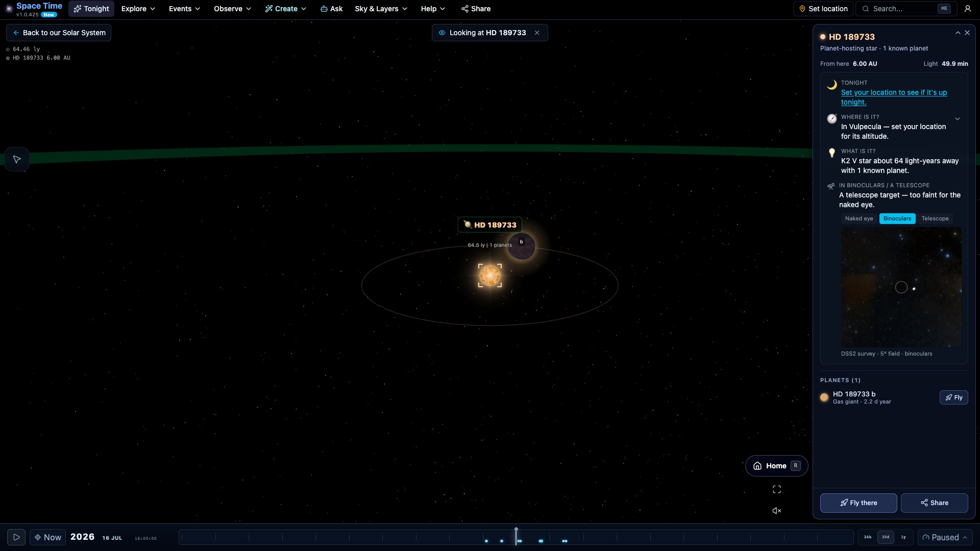Click the Fly there button
Viewport: 980px width, 551px height.
click(x=859, y=503)
